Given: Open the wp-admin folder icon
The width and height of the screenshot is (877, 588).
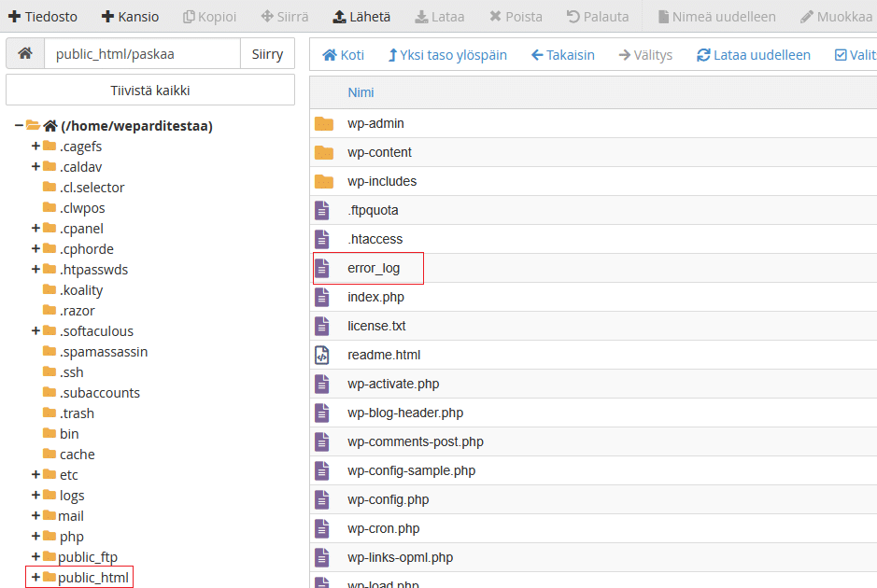Looking at the screenshot, I should pyautogui.click(x=323, y=123).
